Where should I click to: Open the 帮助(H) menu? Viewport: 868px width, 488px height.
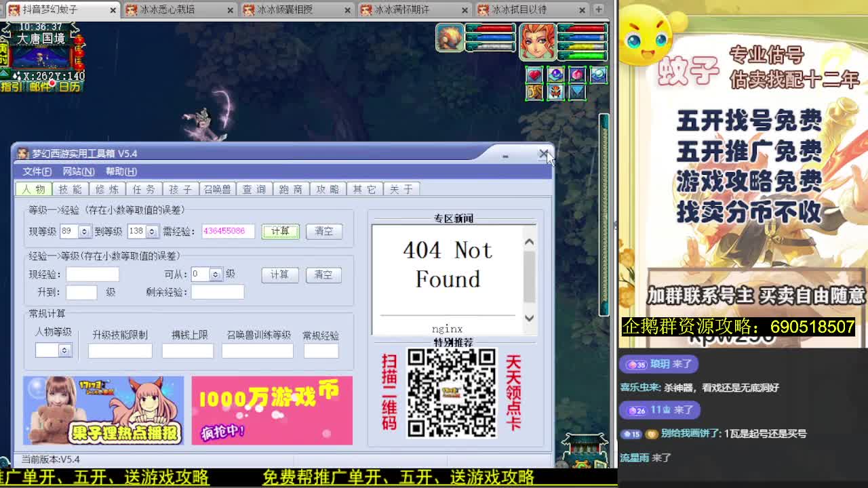pos(121,171)
